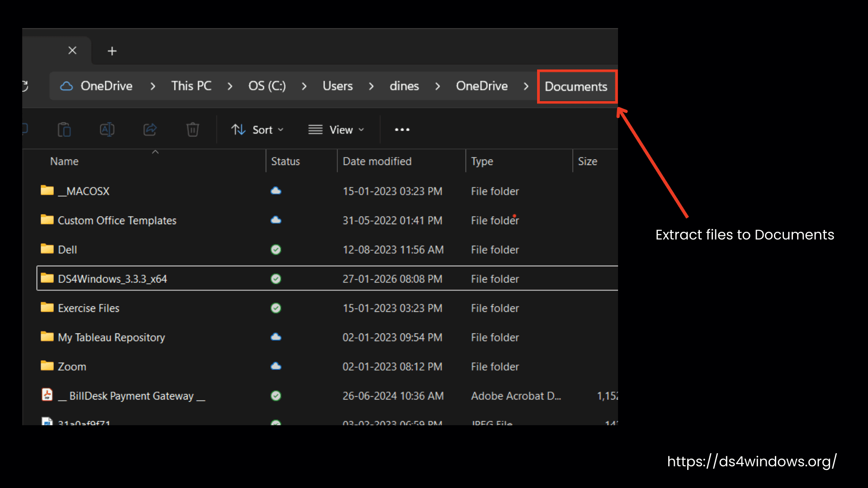868x488 pixels.
Task: Select the DS4Windows_3.3.3_x64 folder
Action: pos(327,278)
